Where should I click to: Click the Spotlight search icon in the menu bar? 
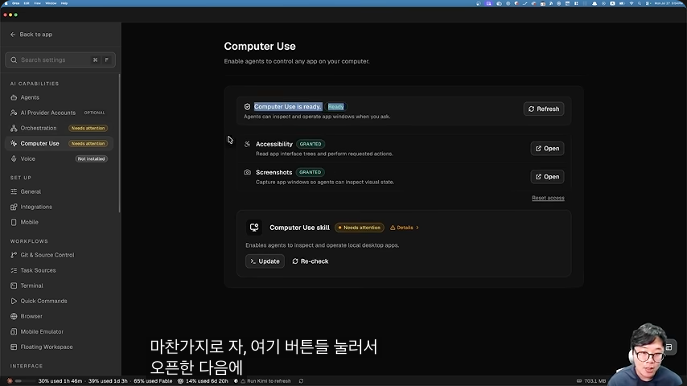click(640, 3)
